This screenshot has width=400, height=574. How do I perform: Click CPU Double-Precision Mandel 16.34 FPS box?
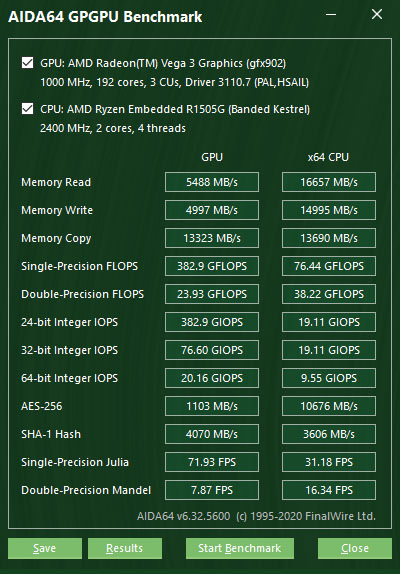tap(329, 490)
